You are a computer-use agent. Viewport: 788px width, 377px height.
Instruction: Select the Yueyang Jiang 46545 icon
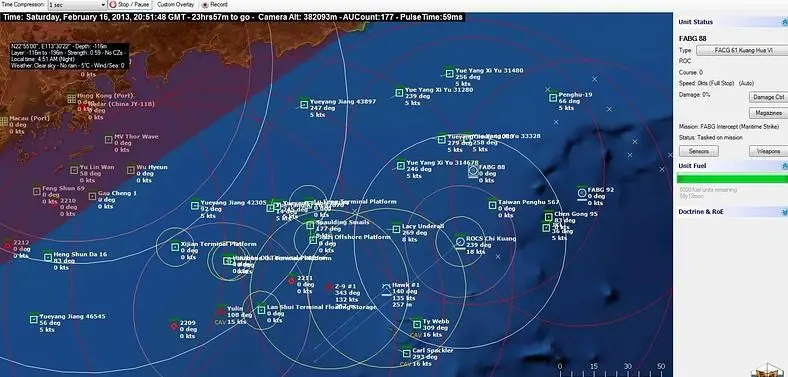click(34, 319)
